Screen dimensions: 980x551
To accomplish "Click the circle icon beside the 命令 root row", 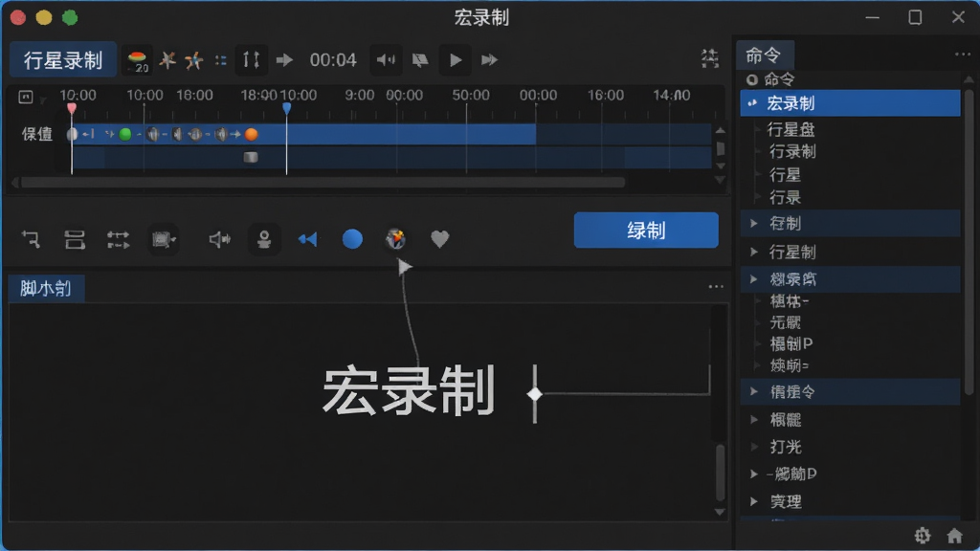I will point(752,79).
